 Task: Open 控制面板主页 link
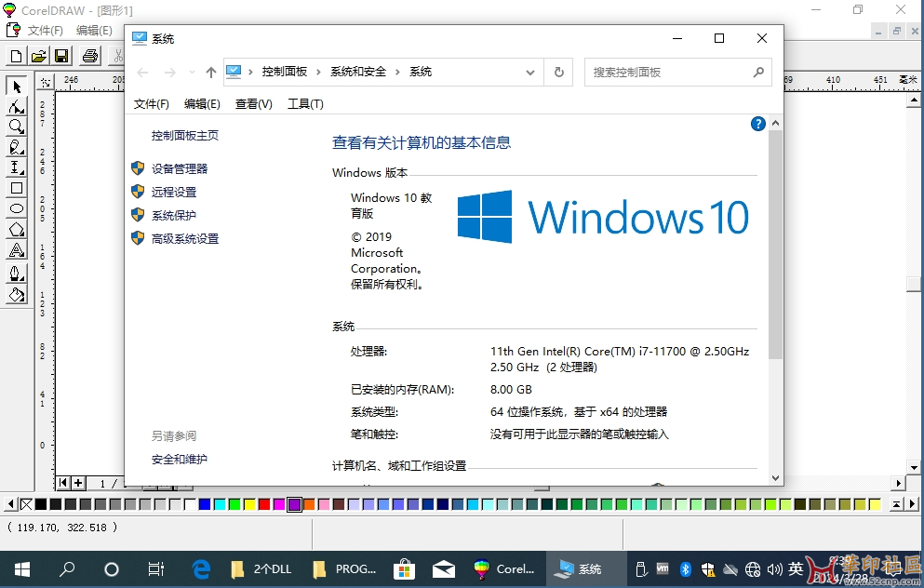[x=184, y=136]
